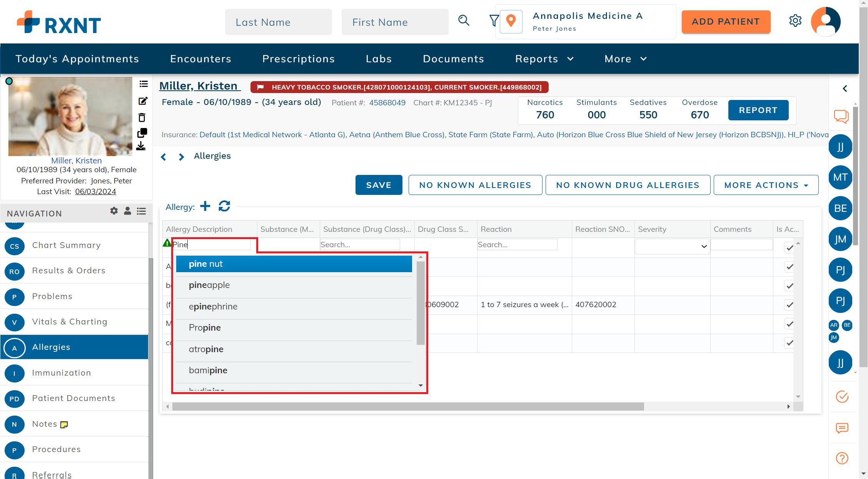Click the suggestion list scrollbar

pyautogui.click(x=421, y=303)
